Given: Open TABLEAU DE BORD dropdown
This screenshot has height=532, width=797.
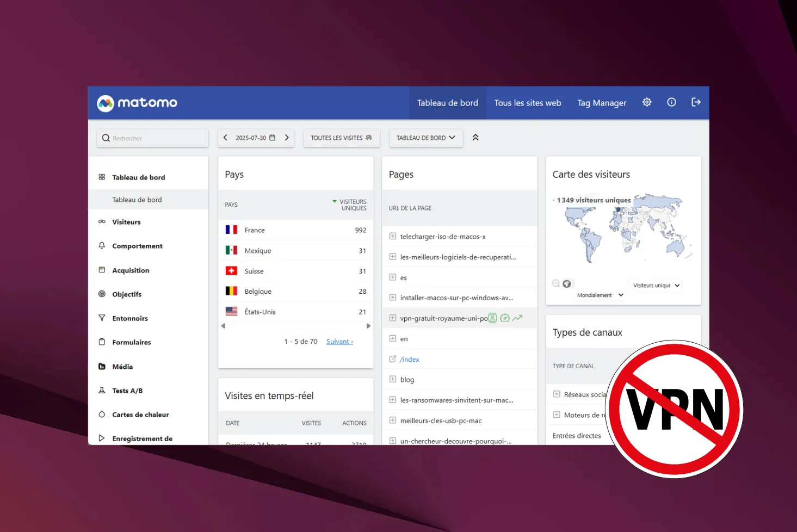Looking at the screenshot, I should tap(426, 138).
